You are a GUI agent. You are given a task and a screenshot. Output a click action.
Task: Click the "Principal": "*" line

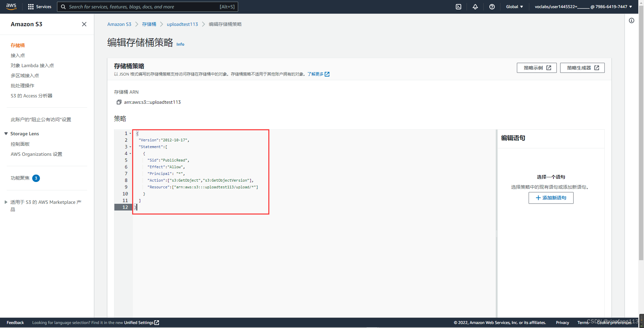tap(166, 174)
